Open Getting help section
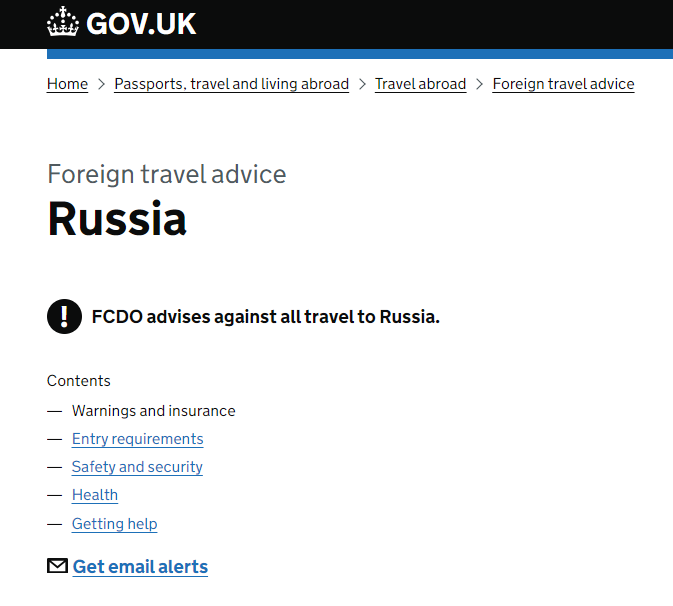The height and width of the screenshot is (606, 673). pyautogui.click(x=114, y=524)
